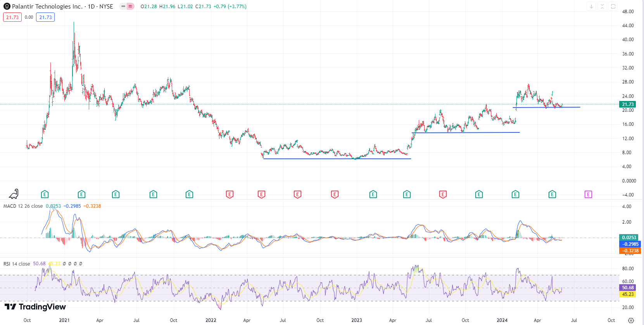Click the blue 21.73 buy price button
Viewport: 644px width, 325px height.
(x=45, y=17)
